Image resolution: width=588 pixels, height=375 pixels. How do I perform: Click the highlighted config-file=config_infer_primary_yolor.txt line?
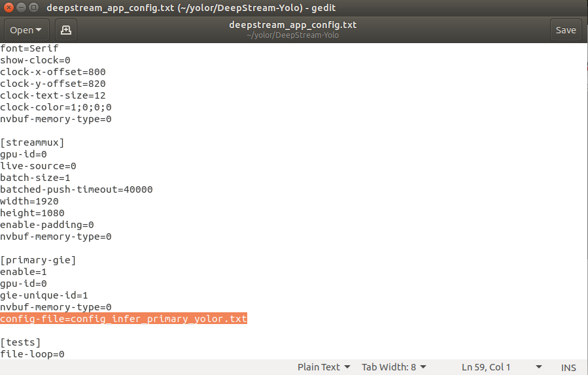pyautogui.click(x=124, y=318)
